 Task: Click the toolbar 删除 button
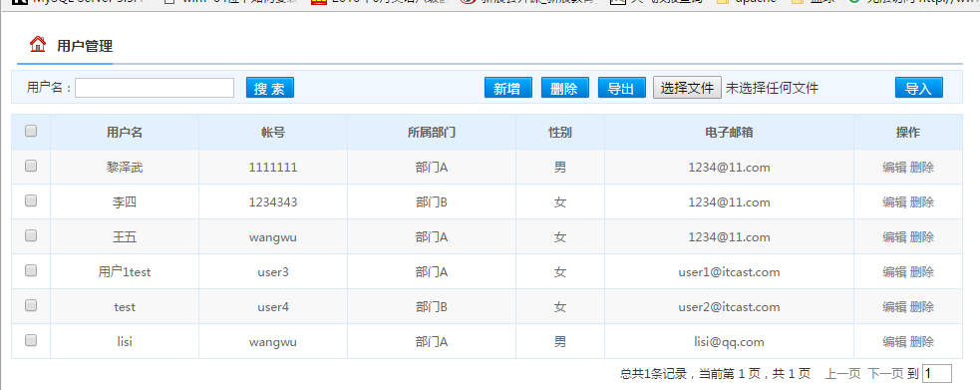click(565, 88)
